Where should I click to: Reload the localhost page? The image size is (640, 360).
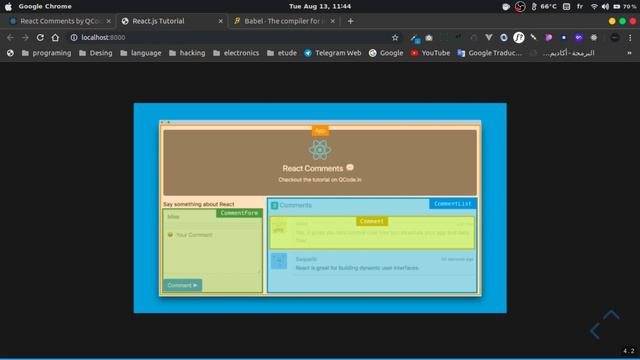(x=40, y=38)
